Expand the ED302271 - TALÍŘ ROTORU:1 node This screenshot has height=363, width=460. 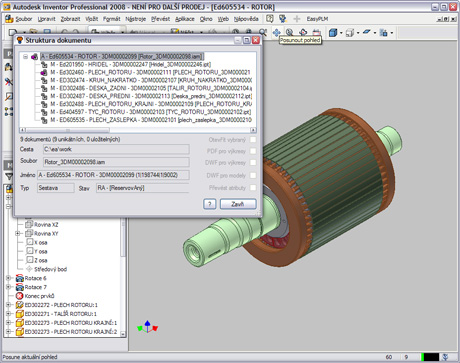click(x=8, y=314)
